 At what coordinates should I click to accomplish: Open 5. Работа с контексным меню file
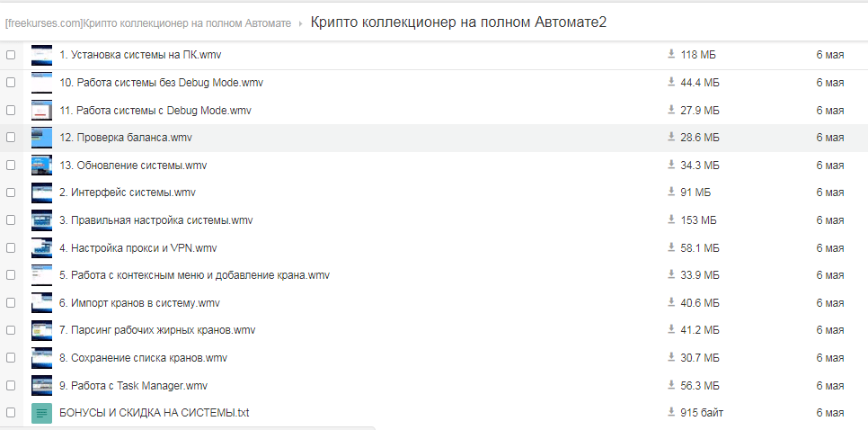(x=194, y=275)
